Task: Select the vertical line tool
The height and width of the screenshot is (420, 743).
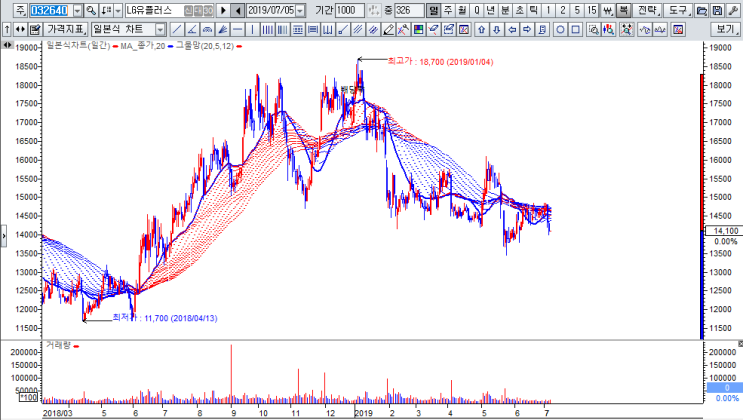Action: 253,30
